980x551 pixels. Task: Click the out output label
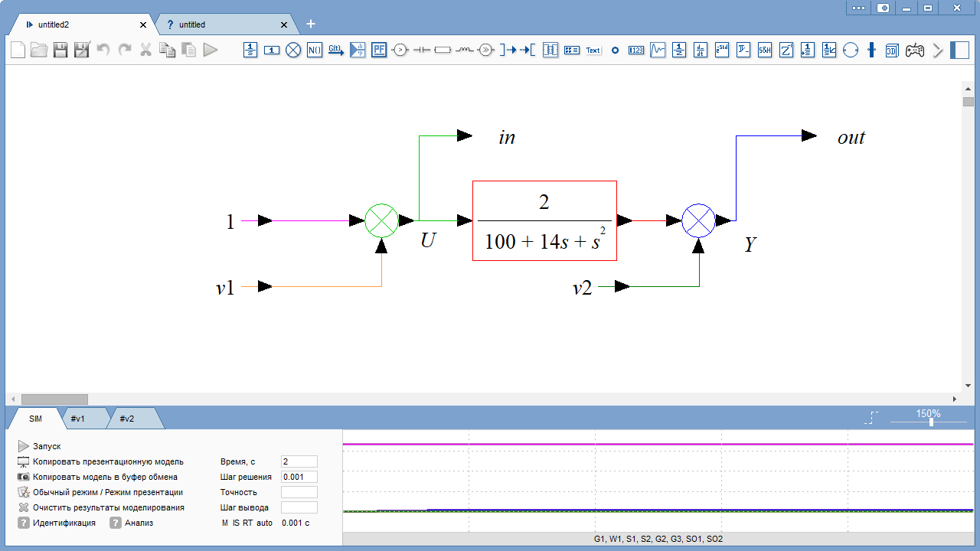click(x=851, y=138)
